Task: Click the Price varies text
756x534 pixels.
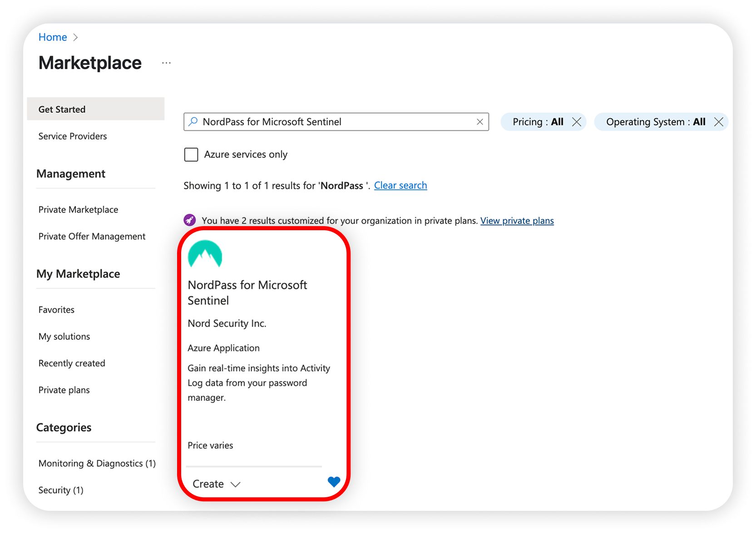Action: pyautogui.click(x=210, y=445)
